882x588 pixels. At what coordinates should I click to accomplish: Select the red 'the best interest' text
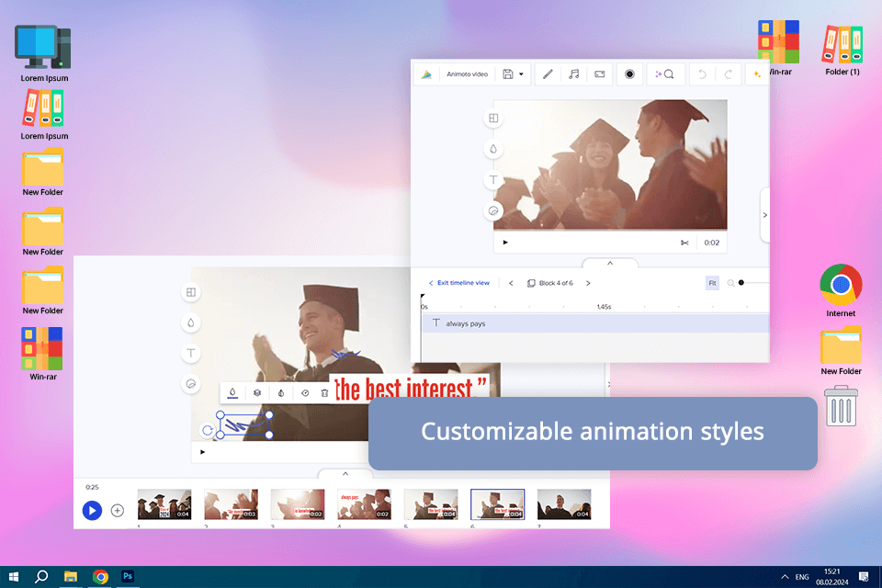coord(410,390)
